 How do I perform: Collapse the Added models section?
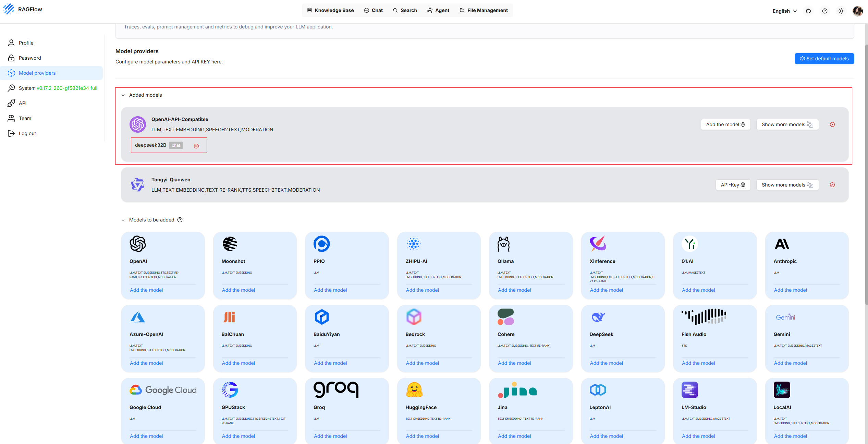click(x=123, y=95)
